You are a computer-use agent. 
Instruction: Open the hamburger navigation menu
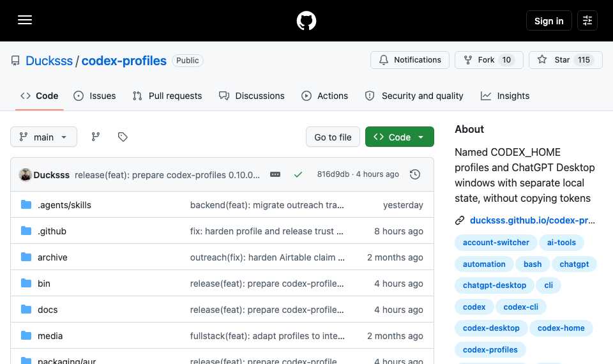click(x=25, y=20)
